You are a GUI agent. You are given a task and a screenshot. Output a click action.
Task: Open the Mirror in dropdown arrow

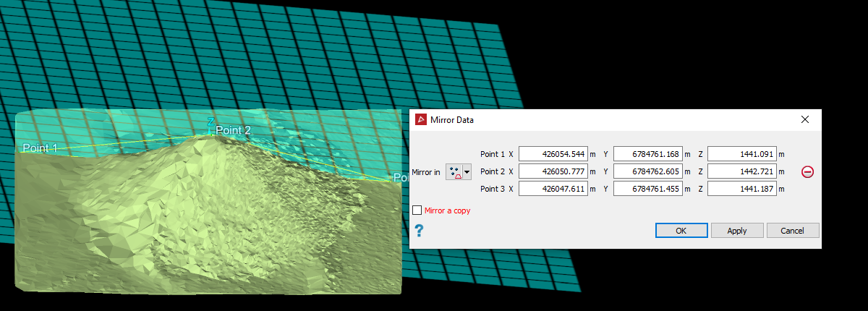[467, 172]
